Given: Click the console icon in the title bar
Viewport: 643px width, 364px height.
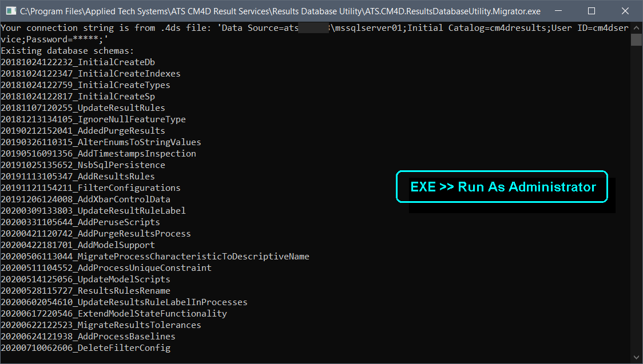Looking at the screenshot, I should [10, 11].
